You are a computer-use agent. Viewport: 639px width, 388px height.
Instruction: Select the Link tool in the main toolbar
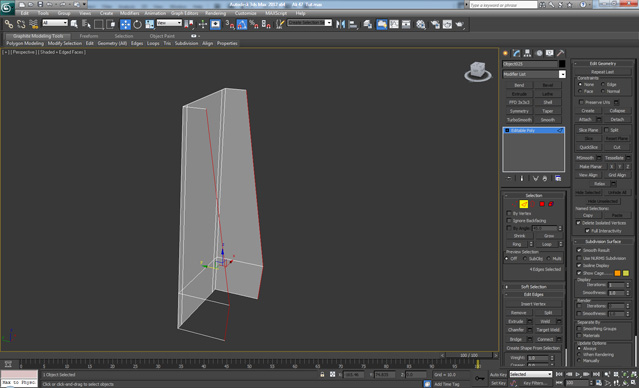[9, 24]
